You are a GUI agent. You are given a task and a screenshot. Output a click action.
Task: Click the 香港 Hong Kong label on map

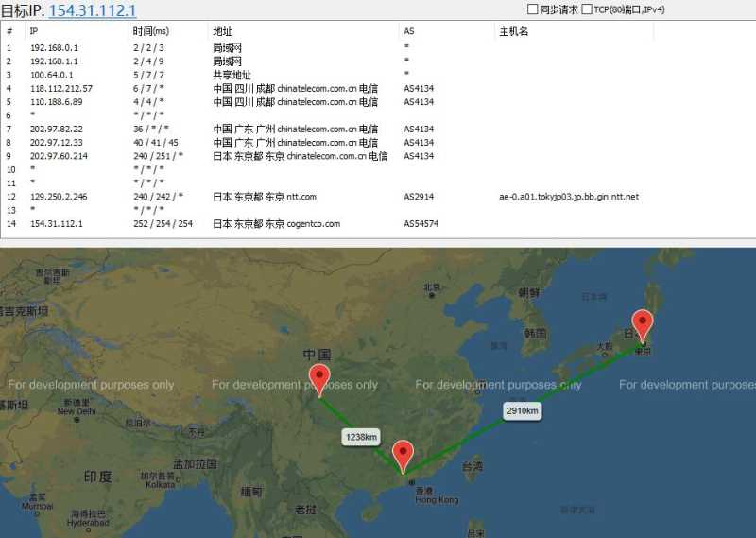(x=437, y=495)
